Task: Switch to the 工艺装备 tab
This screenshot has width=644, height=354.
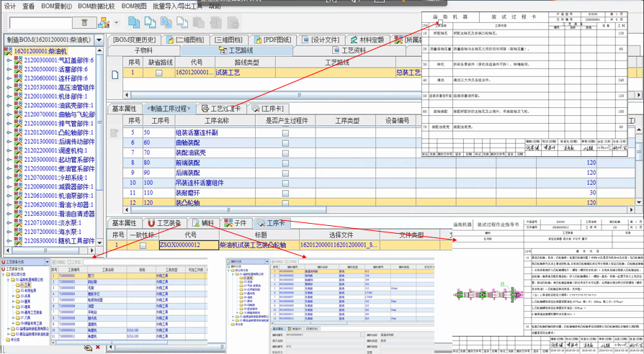Action: (165, 223)
